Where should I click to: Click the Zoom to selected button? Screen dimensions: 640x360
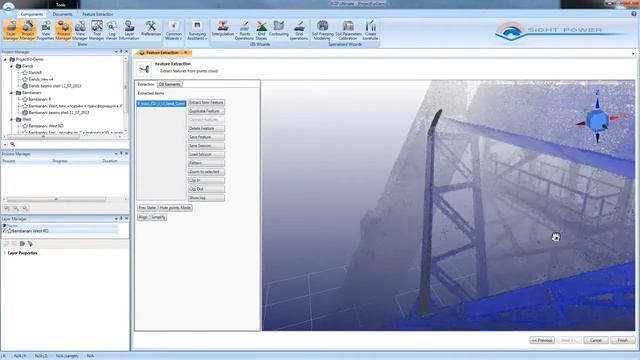click(x=206, y=172)
